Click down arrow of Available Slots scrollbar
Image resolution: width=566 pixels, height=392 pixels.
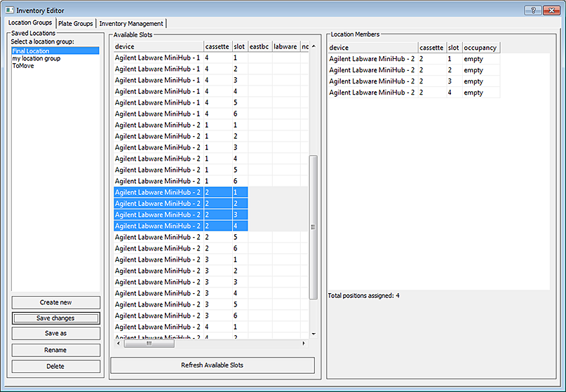pos(313,334)
